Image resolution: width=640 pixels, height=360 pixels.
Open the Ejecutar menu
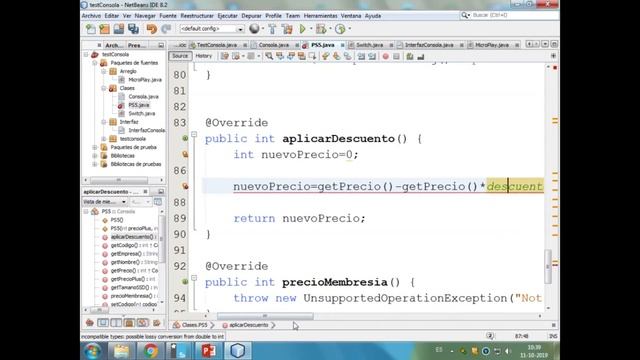click(227, 16)
